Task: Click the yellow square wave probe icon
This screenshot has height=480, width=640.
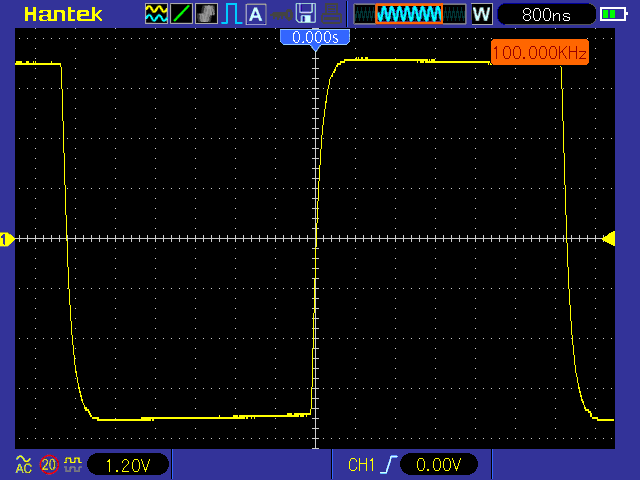Action: (73, 464)
